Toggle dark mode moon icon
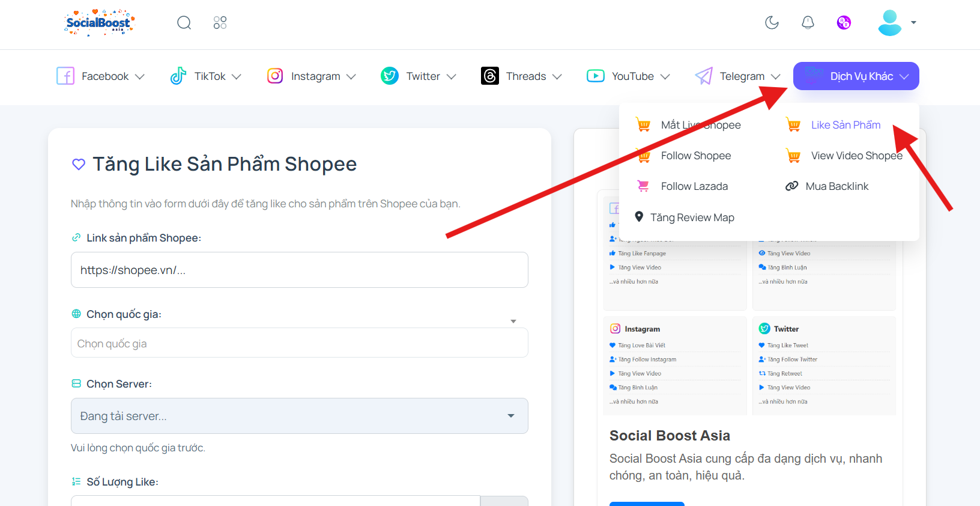The height and width of the screenshot is (506, 980). (x=772, y=23)
